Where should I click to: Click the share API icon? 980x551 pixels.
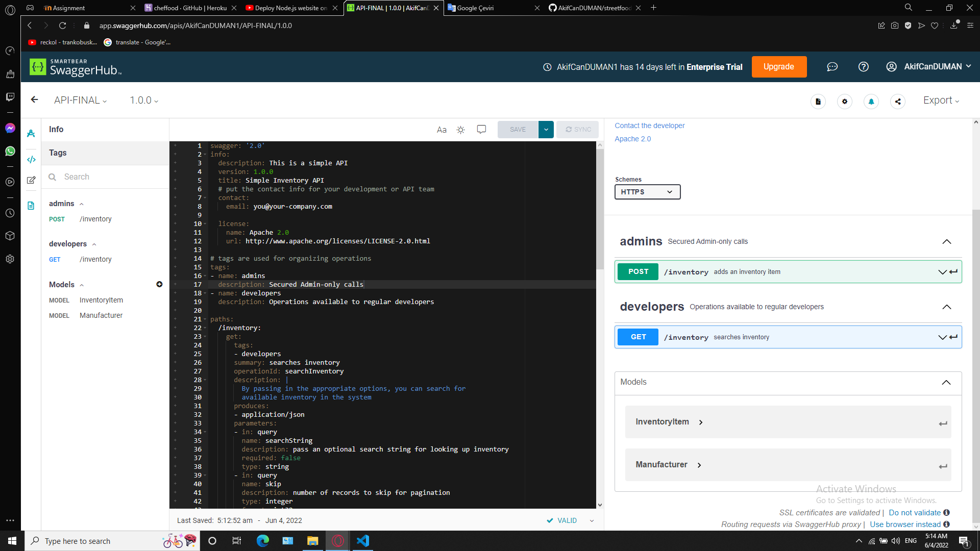click(x=898, y=102)
